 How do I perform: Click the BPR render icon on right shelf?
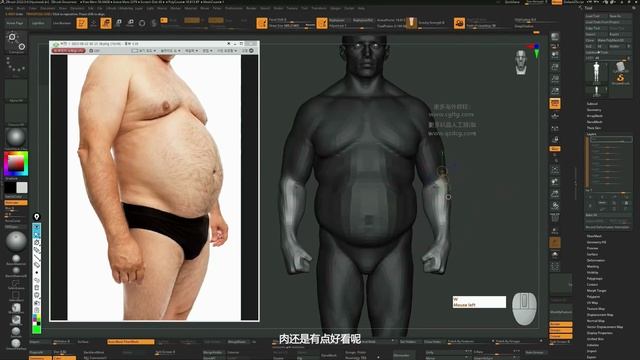coord(555,37)
